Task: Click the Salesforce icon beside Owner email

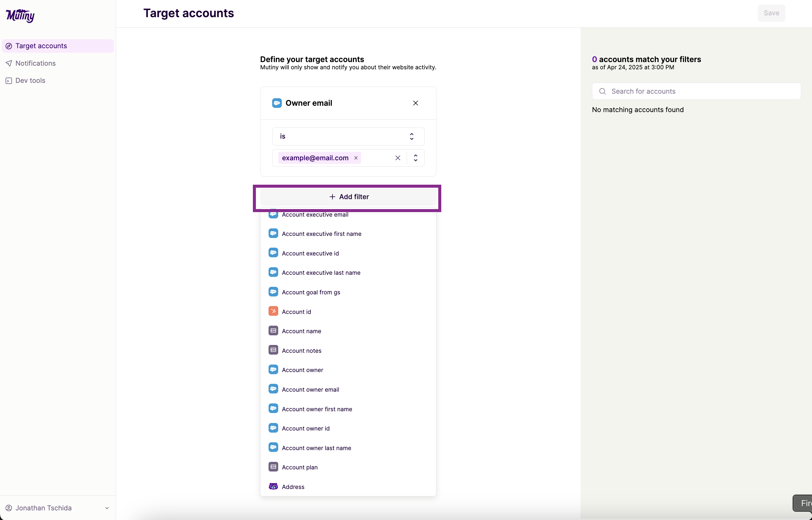Action: tap(277, 103)
